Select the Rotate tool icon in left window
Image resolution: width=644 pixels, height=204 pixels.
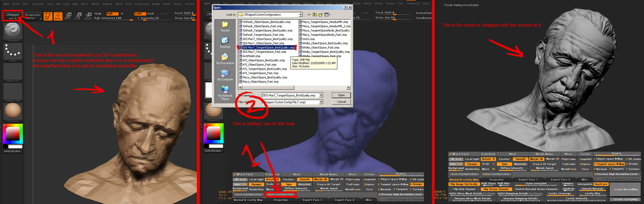point(88,16)
